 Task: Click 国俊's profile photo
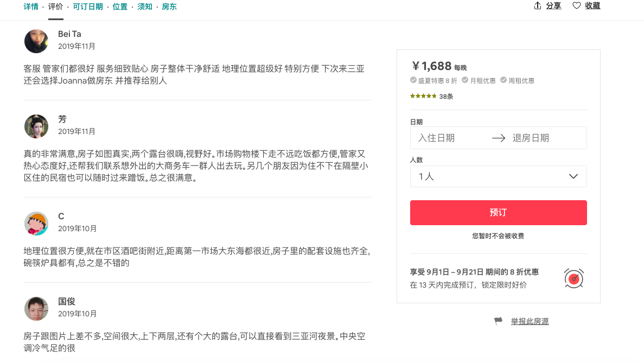36,308
